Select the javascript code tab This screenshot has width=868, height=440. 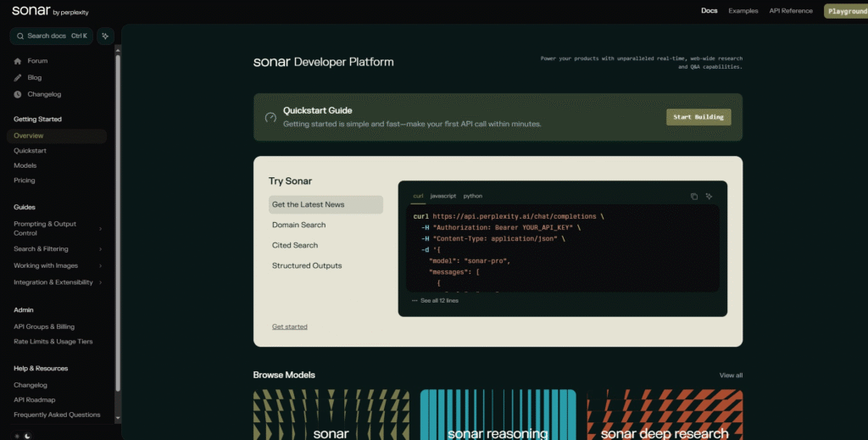(x=442, y=196)
